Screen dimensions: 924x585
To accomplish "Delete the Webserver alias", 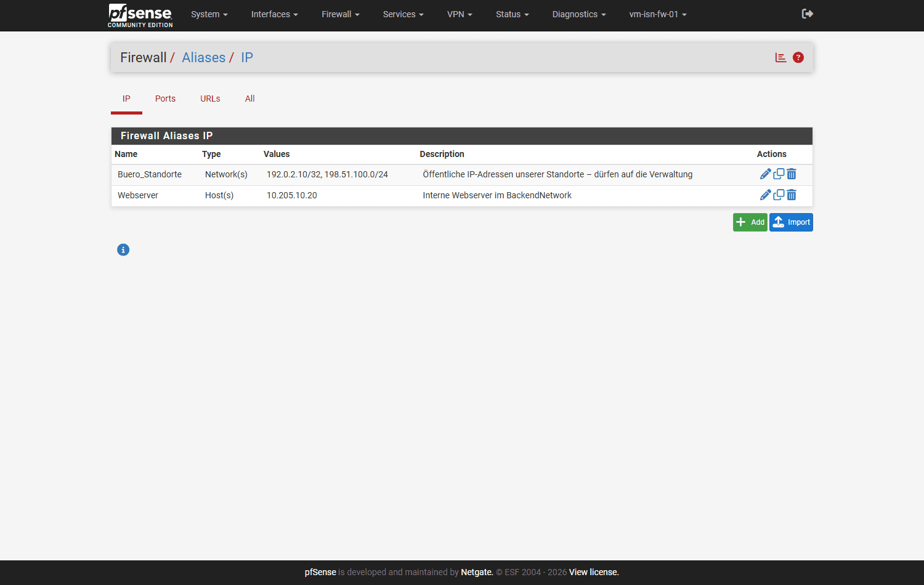I will click(x=792, y=195).
